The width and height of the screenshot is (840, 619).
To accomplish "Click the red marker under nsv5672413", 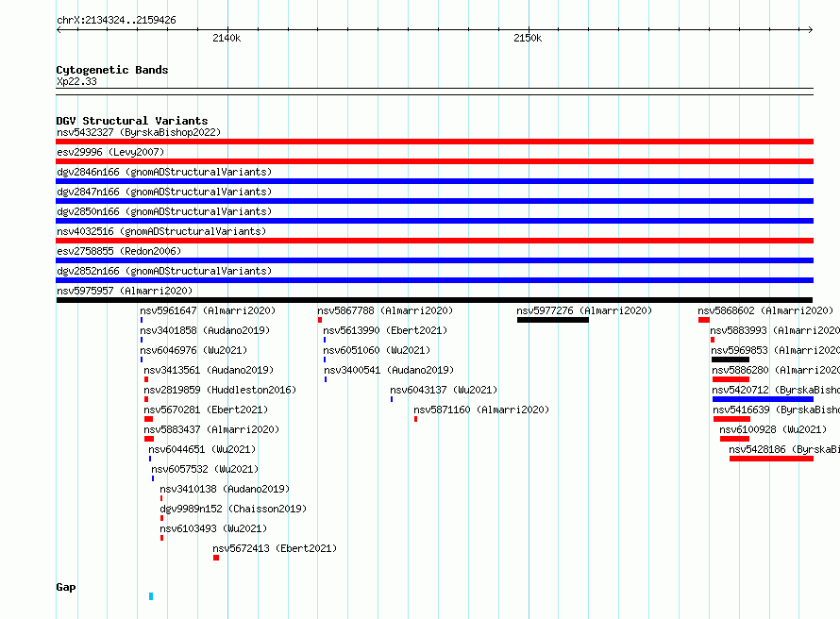I will pos(216,558).
